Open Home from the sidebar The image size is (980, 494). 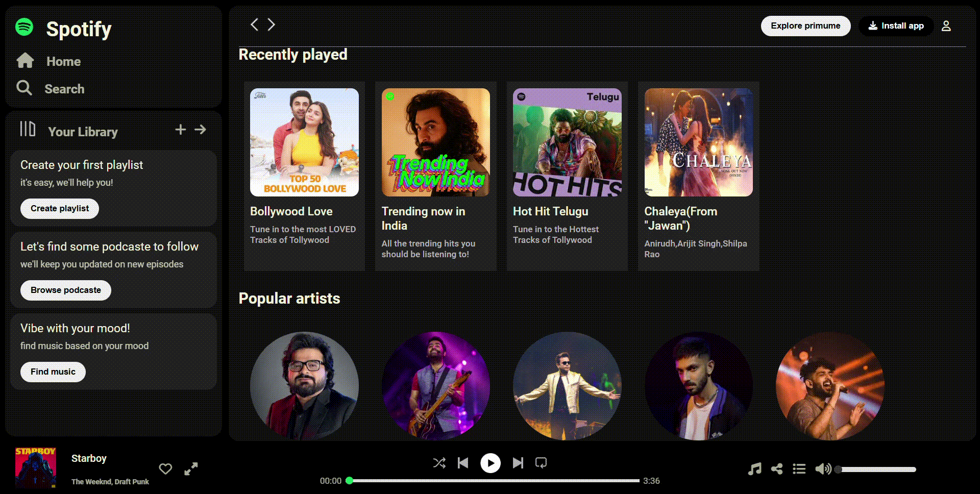[63, 62]
